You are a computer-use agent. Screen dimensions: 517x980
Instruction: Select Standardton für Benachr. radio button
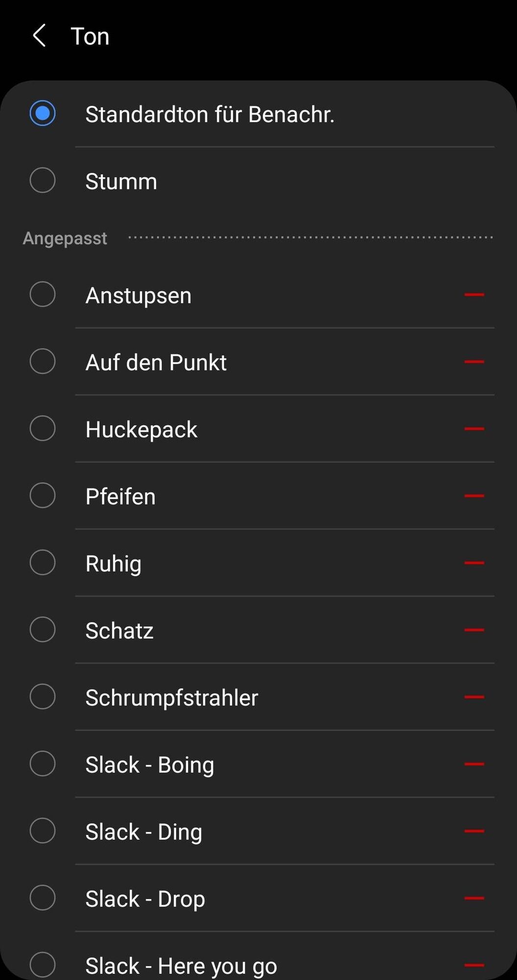43,113
